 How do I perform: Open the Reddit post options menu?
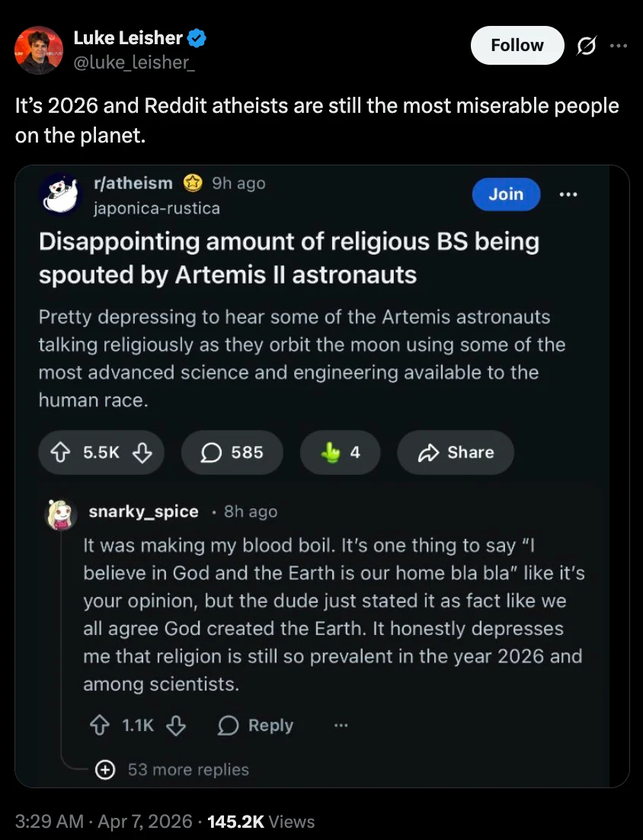pyautogui.click(x=568, y=194)
